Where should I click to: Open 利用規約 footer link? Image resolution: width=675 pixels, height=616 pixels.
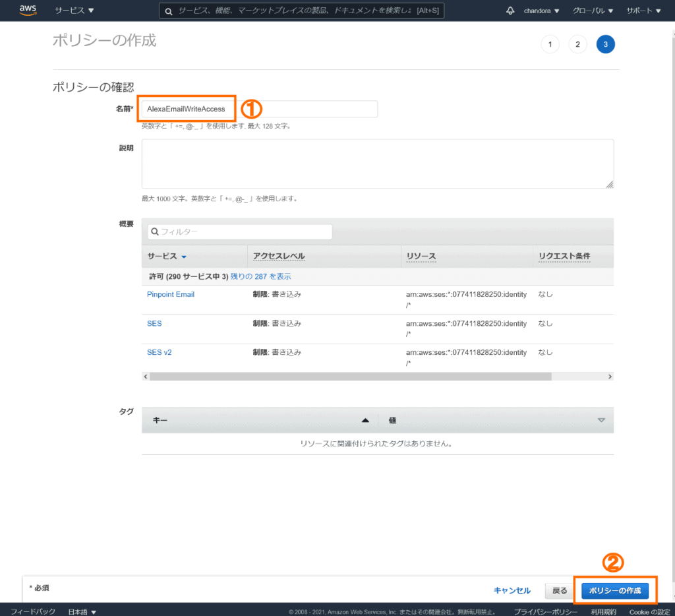click(603, 612)
